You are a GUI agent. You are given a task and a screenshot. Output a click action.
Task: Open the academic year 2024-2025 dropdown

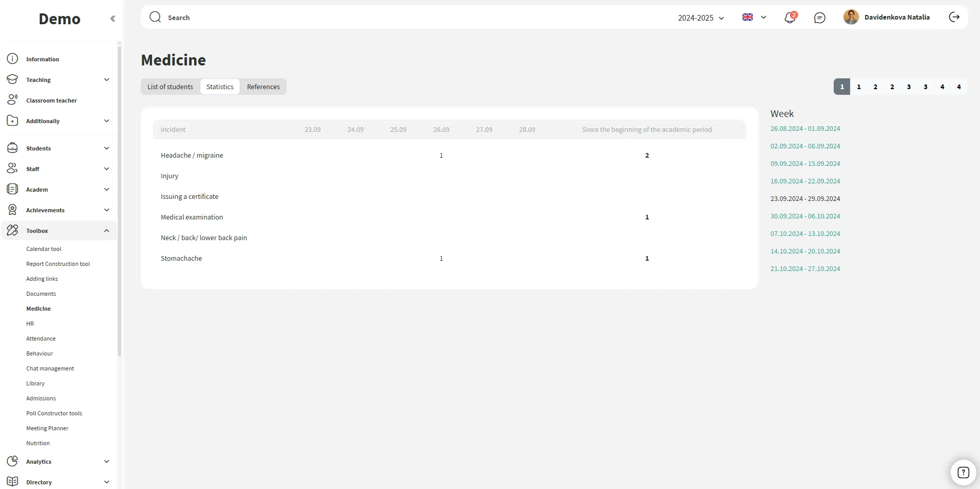[x=701, y=18]
